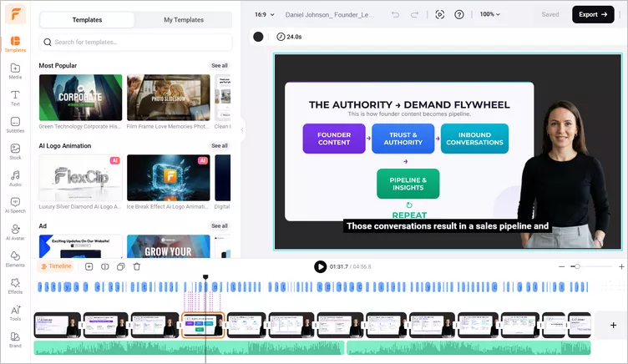
Task: Choose the Luxury Silver Diamond AI Logo template
Action: [80, 178]
